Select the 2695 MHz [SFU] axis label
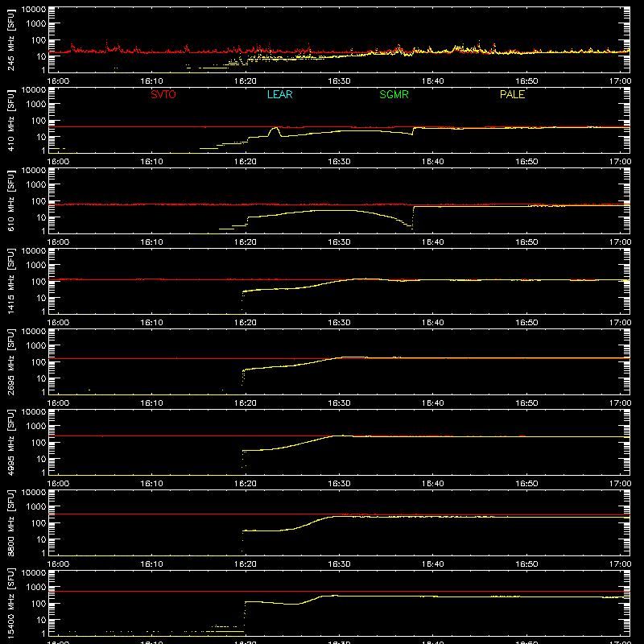Viewport: 644px width, 644px height. click(x=11, y=361)
